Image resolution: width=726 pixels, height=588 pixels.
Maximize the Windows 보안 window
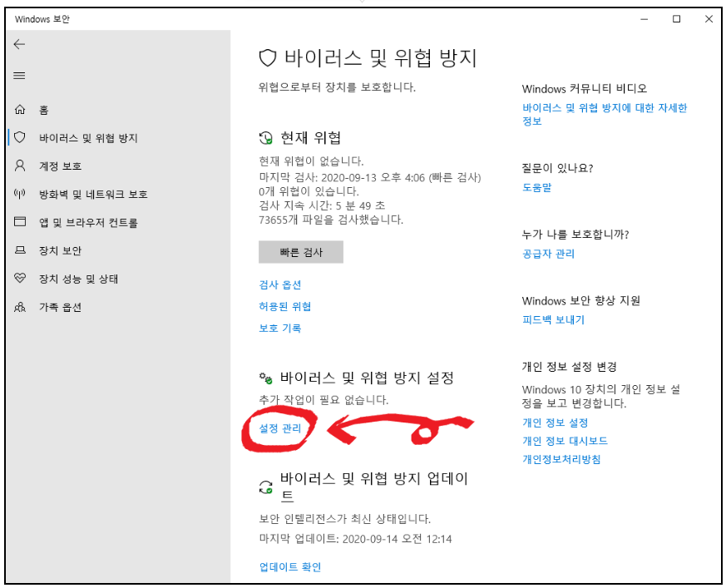(676, 19)
